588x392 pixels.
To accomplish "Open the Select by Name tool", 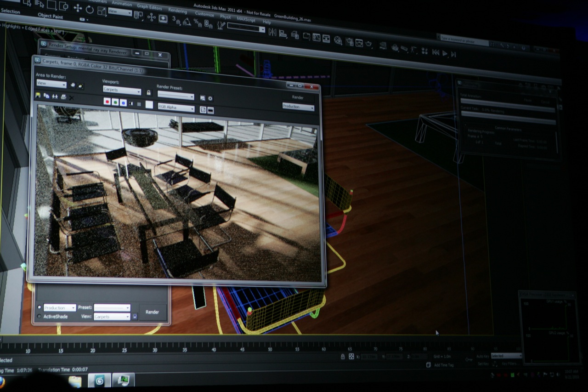I will [40, 4].
